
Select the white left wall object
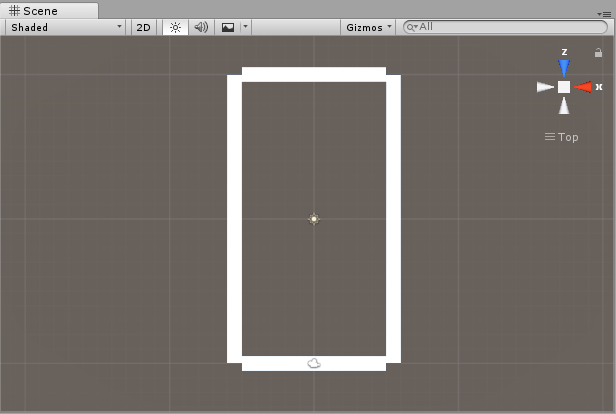(235, 219)
